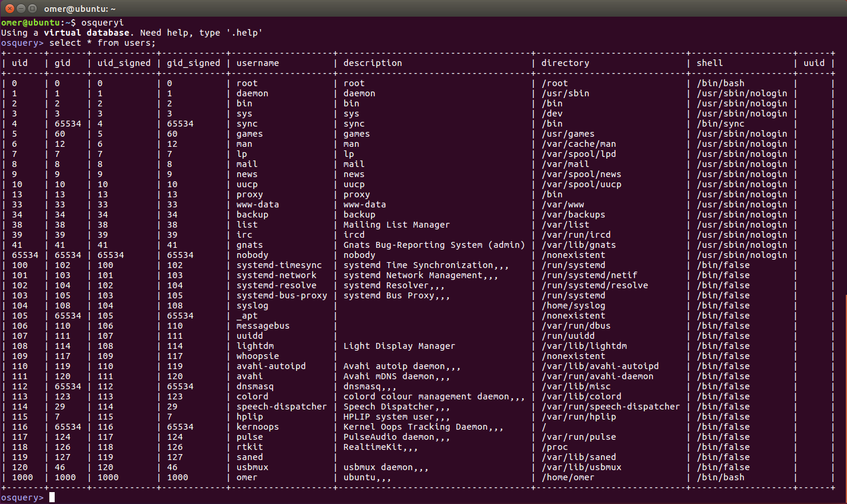The width and height of the screenshot is (847, 504).
Task: Click the '/var/lib/saned' directory
Action: pos(579,457)
